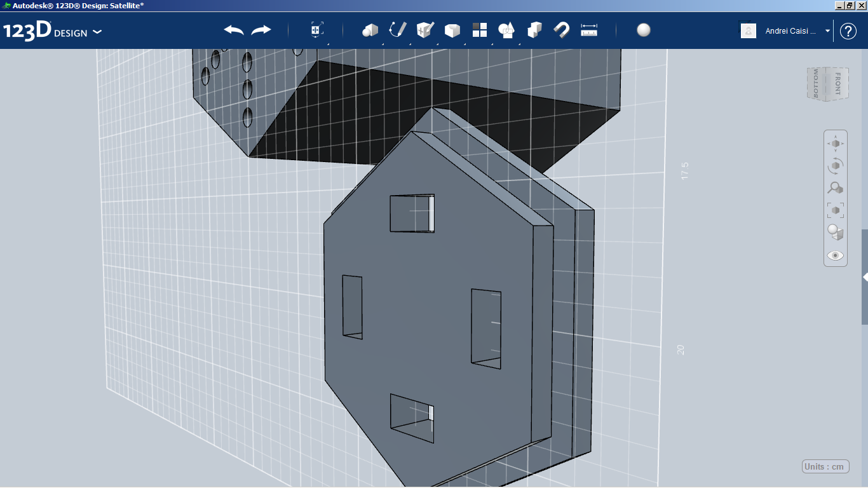Image resolution: width=868 pixels, height=488 pixels.
Task: Expand the account dropdown arrow
Action: pos(827,30)
